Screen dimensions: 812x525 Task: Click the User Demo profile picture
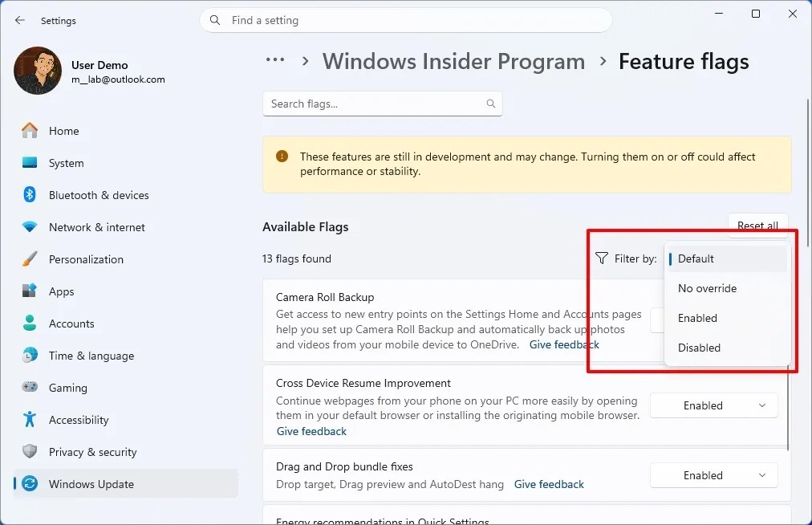[x=38, y=71]
